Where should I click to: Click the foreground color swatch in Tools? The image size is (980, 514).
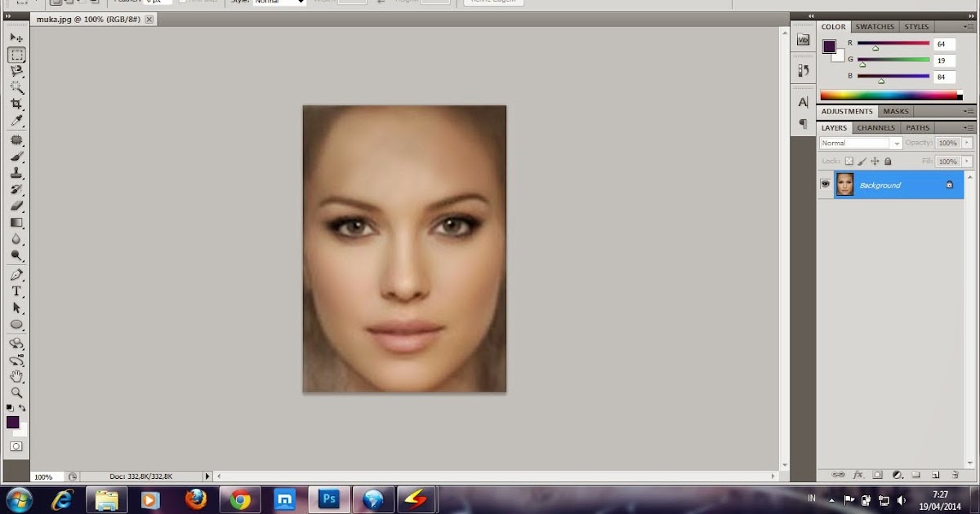12,422
